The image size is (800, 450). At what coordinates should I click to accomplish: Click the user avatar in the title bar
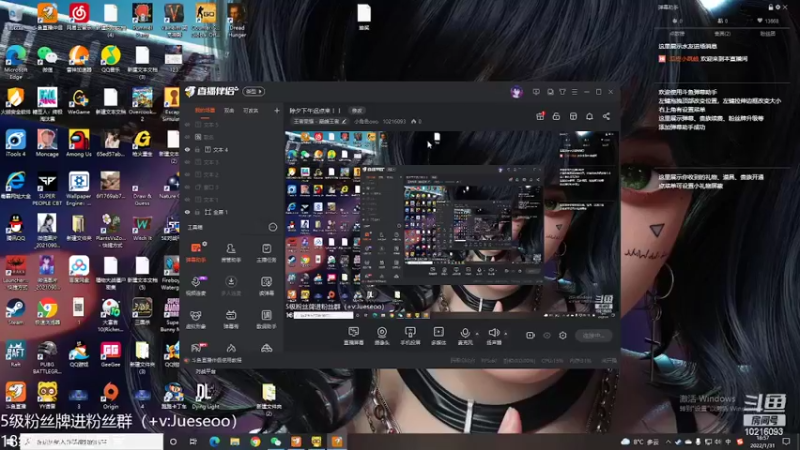tap(516, 92)
